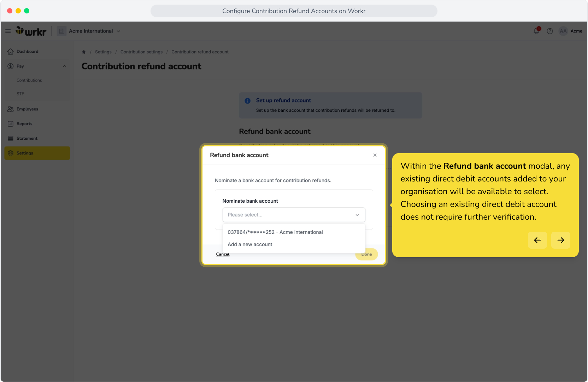Click the info icon in refund banner
The width and height of the screenshot is (588, 382).
[248, 101]
